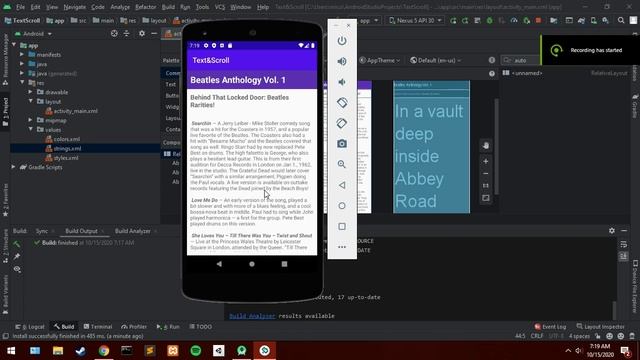Rotate emulator right using second rotate icon
Image resolution: width=640 pixels, height=360 pixels.
click(x=342, y=123)
